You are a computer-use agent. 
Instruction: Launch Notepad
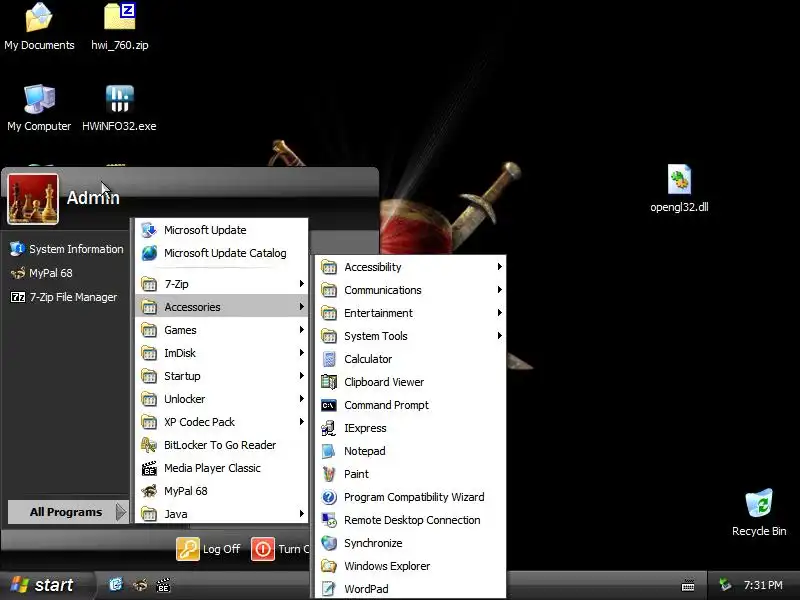(411, 451)
